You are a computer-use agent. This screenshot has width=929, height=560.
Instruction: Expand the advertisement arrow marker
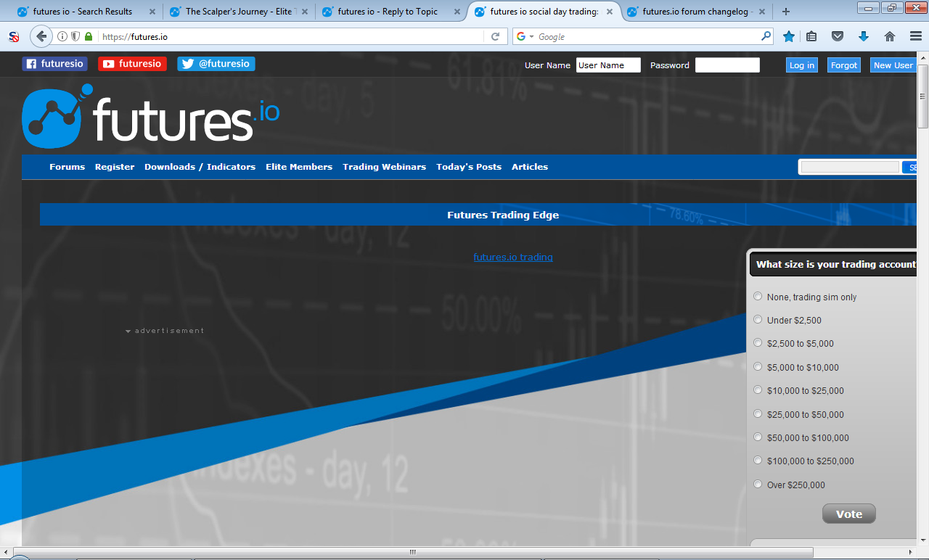coord(128,332)
